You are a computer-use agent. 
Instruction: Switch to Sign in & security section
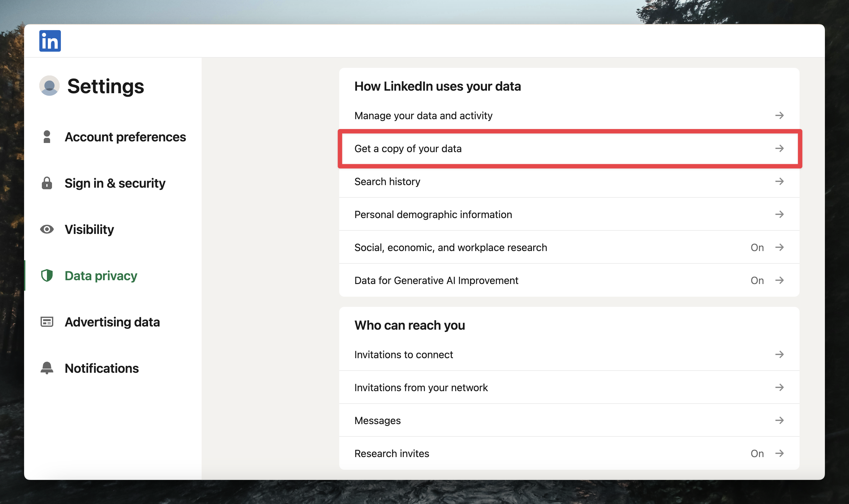115,183
